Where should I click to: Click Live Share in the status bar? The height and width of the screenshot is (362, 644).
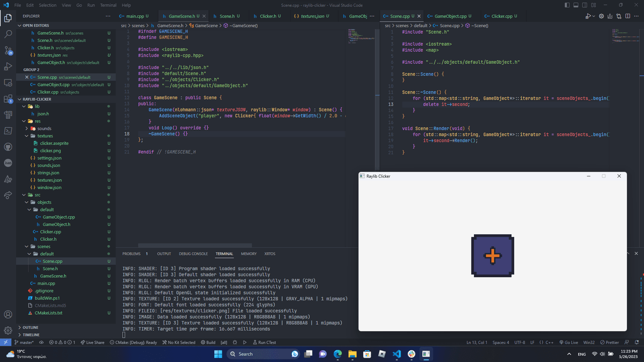pos(92,342)
